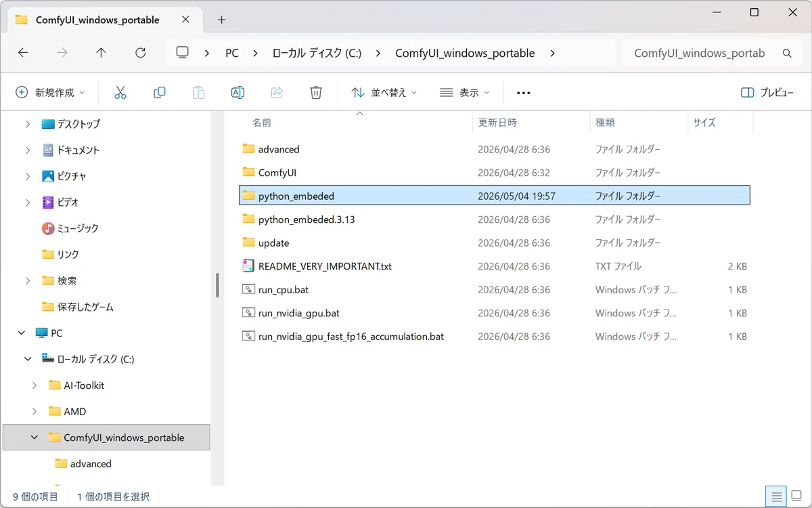Click the python_embeded.3.13 folder icon
Viewport: 812px width, 508px height.
point(248,219)
